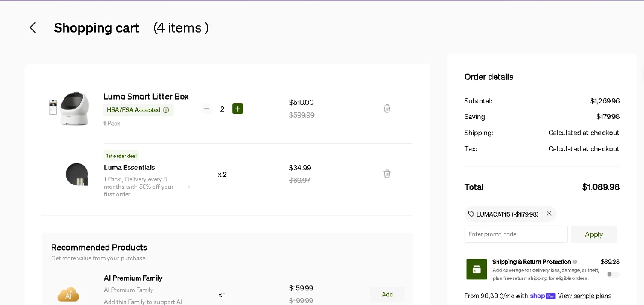Delete Luma Smart Litter Box from cart
The height and width of the screenshot is (305, 644).
387,109
